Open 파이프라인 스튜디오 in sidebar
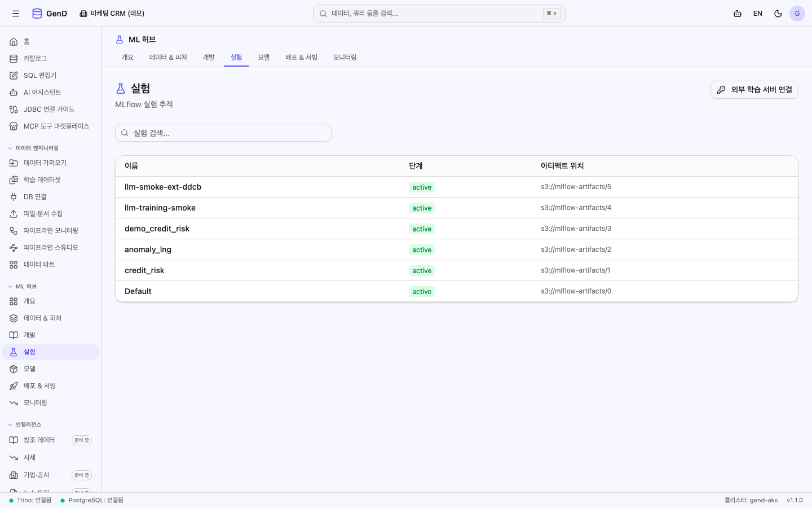Image resolution: width=812 pixels, height=508 pixels. (x=51, y=248)
